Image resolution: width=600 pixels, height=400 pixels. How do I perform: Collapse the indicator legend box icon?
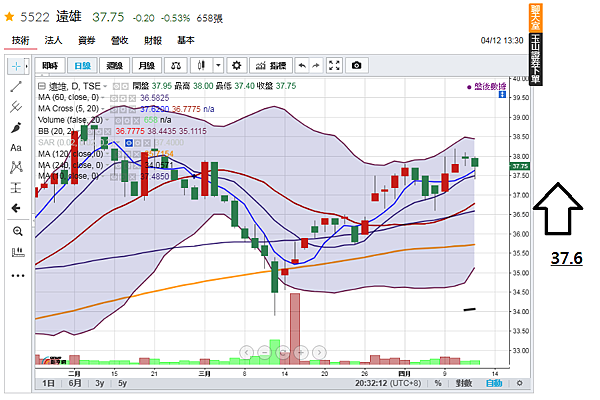pyautogui.click(x=42, y=86)
